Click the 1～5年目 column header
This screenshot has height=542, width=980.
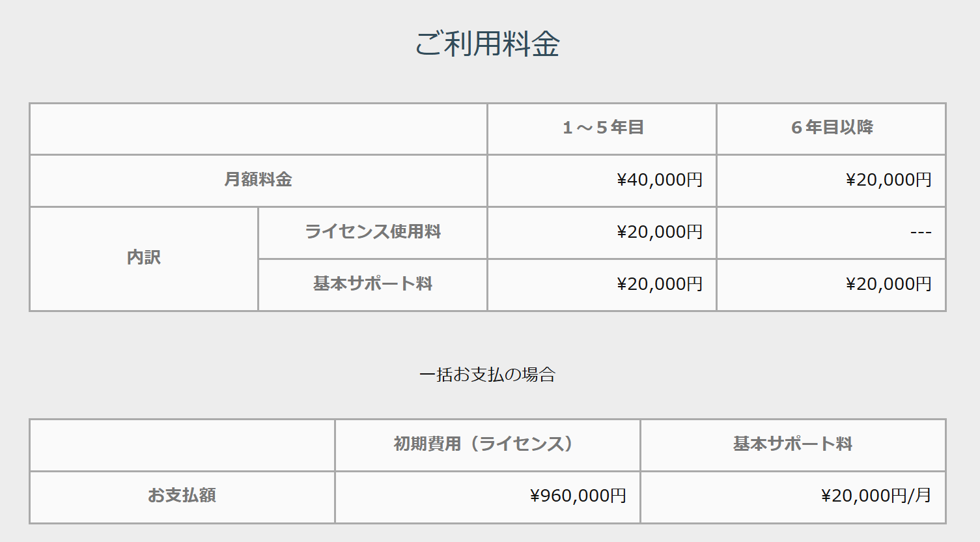603,128
